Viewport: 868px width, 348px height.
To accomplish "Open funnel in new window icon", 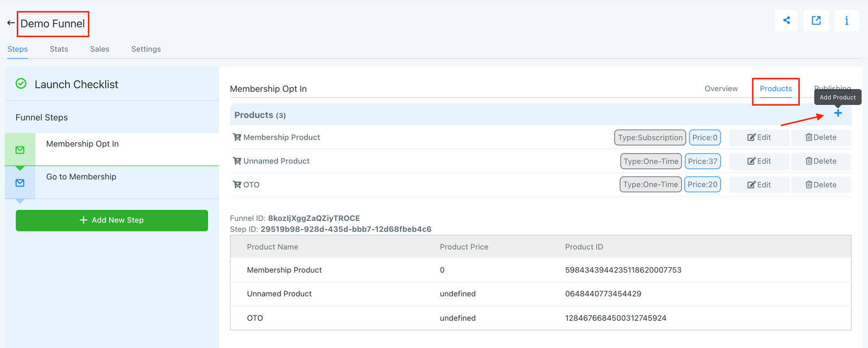I will (x=816, y=21).
